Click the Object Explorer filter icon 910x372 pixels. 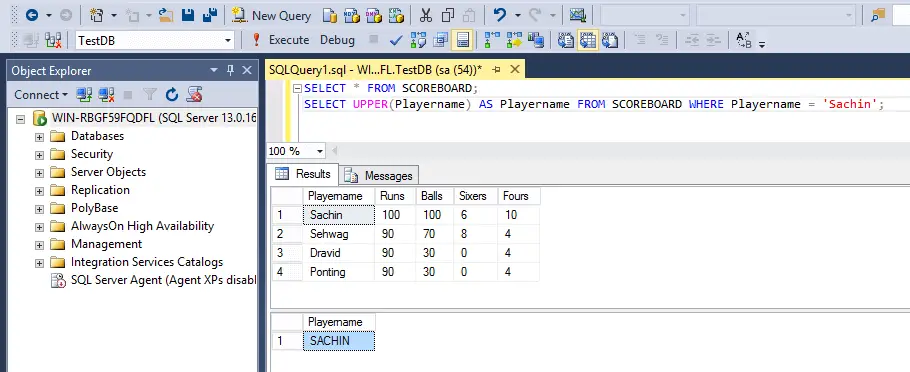pos(150,95)
